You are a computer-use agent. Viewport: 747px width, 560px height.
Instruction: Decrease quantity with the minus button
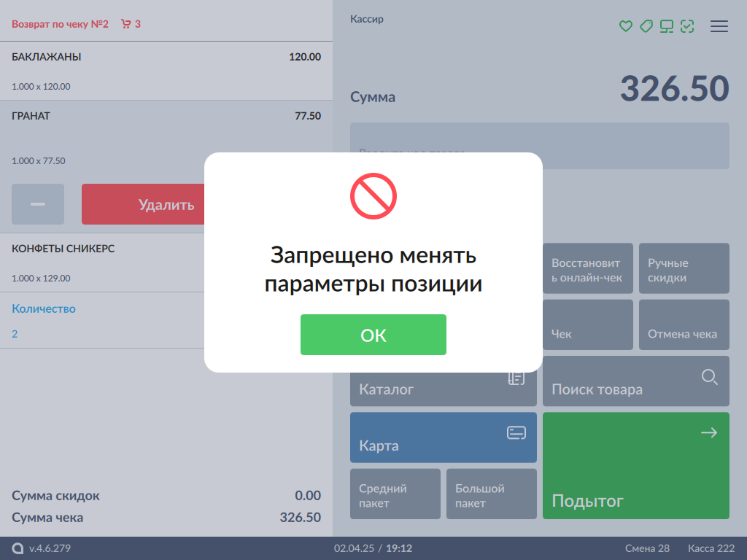point(38,204)
